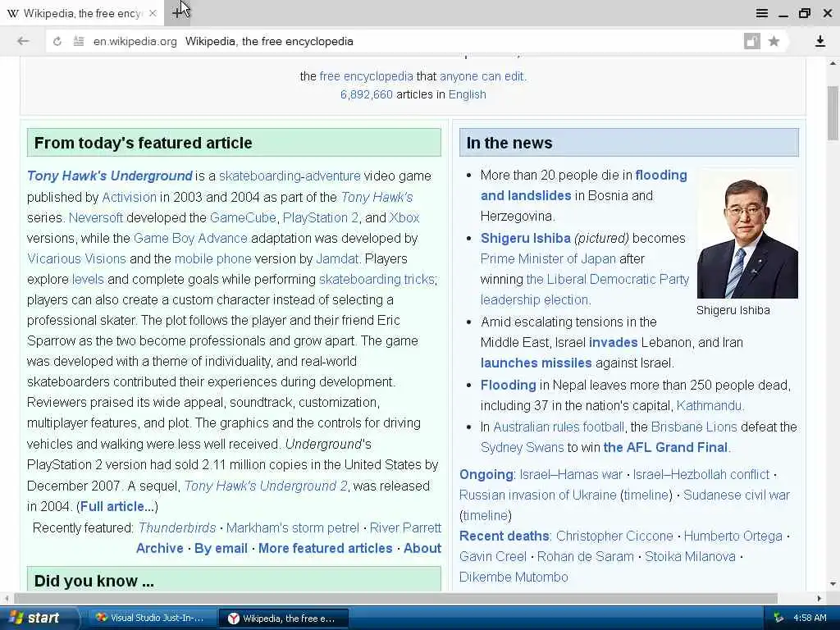Go back with the back arrow

pyautogui.click(x=22, y=41)
